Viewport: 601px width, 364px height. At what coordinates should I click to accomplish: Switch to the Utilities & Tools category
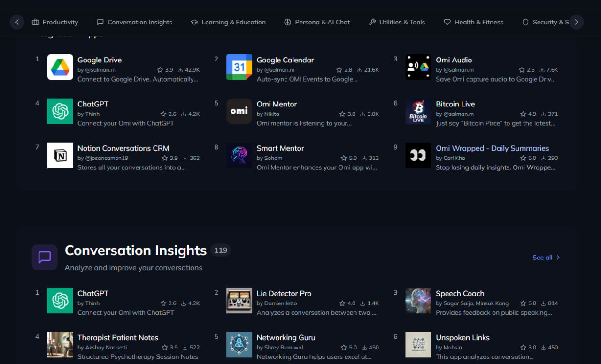tap(397, 22)
